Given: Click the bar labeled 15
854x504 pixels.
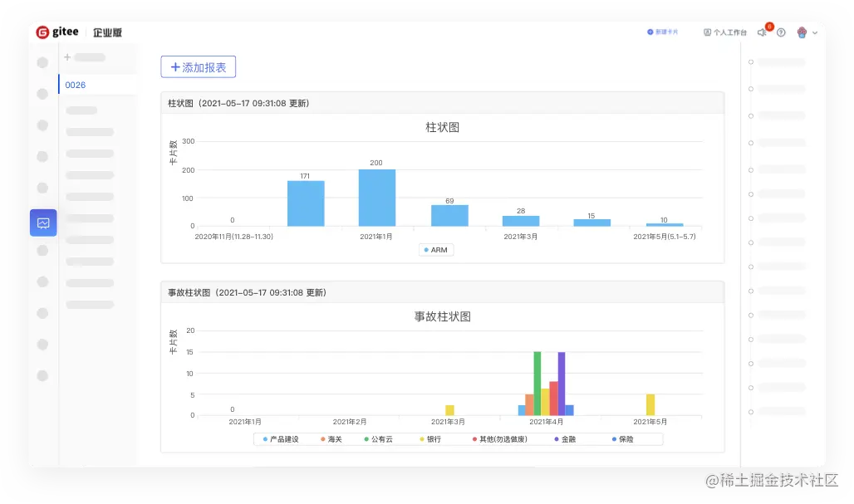Looking at the screenshot, I should coord(592,223).
